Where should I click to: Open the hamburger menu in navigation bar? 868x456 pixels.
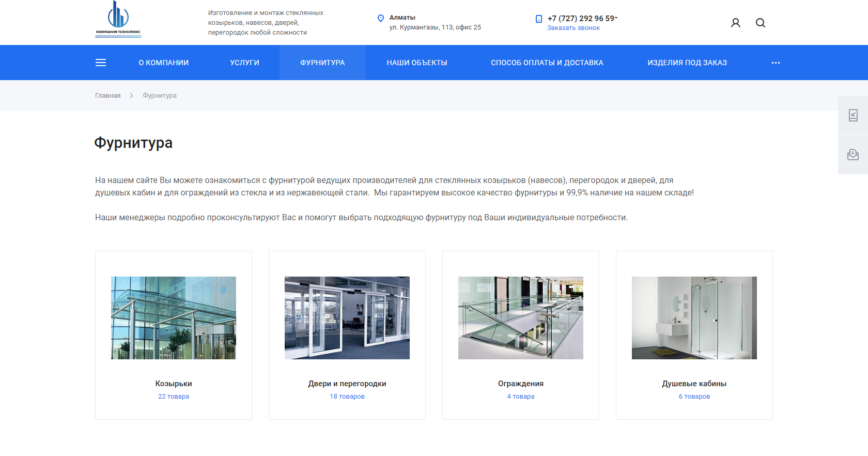click(x=101, y=63)
